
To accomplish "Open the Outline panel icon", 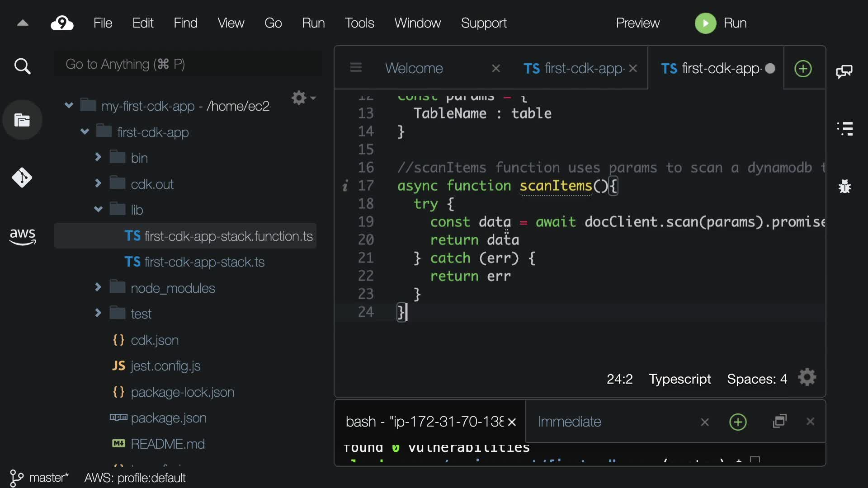I will coord(844,129).
